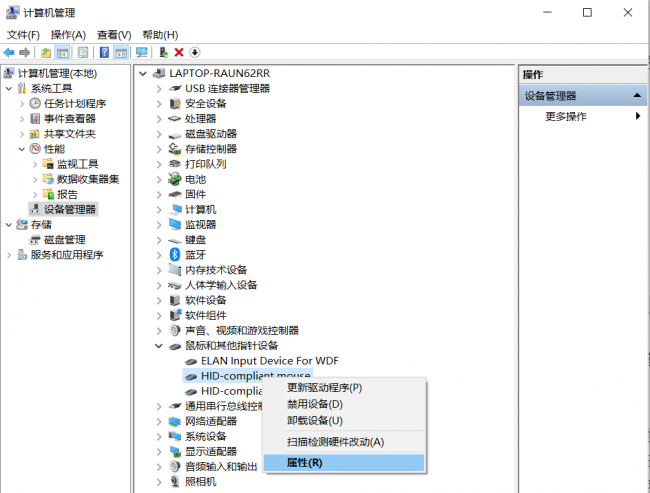Open the 操作(A) menu
650x493 pixels.
click(x=68, y=34)
